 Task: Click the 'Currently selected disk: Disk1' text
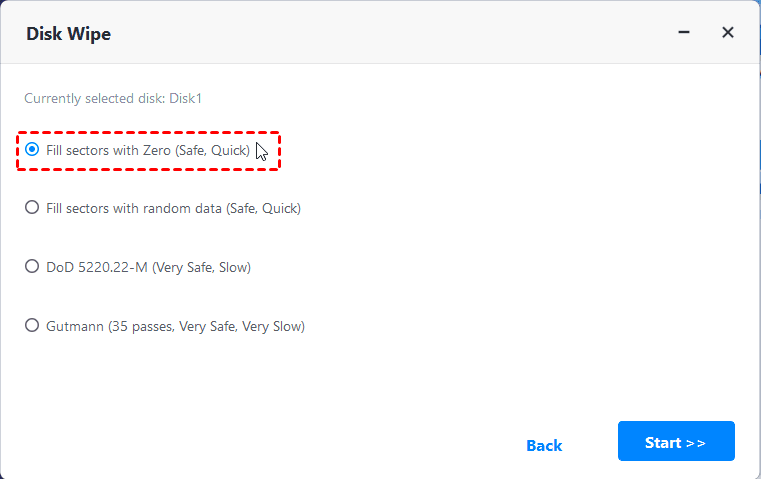pos(113,98)
